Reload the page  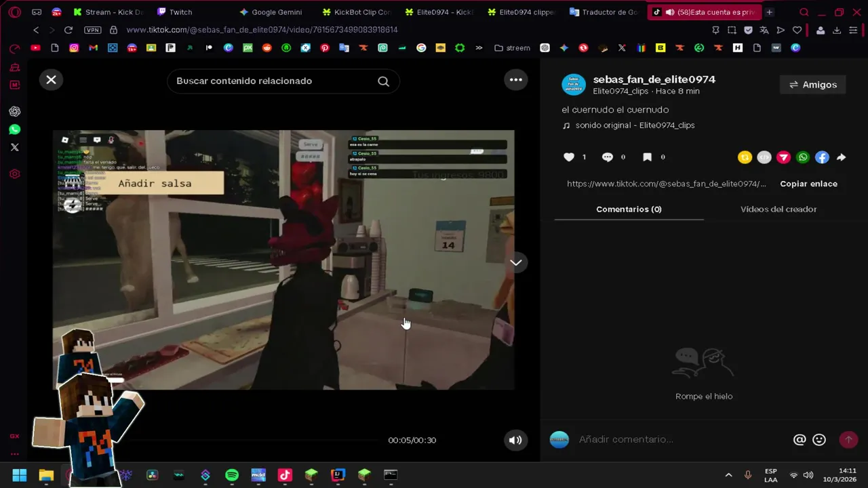tap(68, 30)
